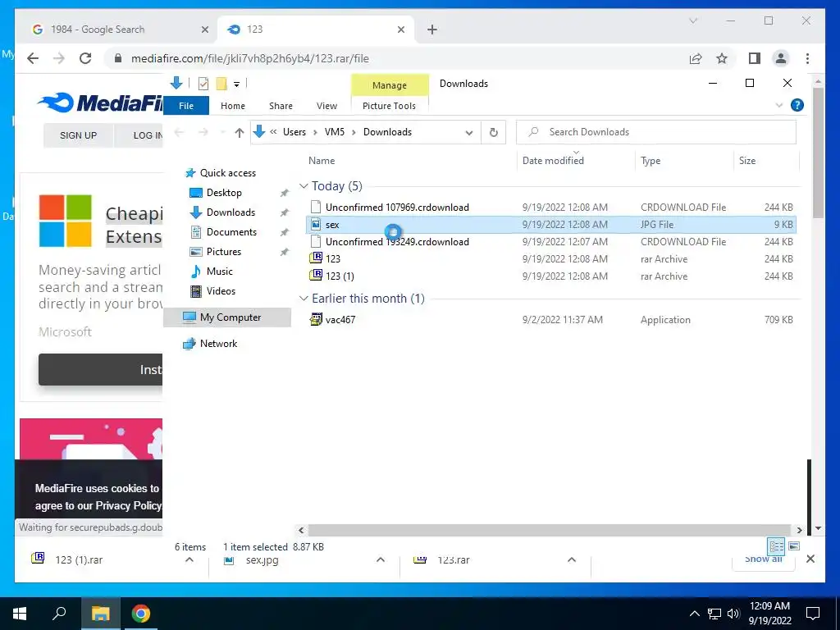This screenshot has height=630, width=840.
Task: Sort by the Date modified column header
Action: (x=553, y=160)
